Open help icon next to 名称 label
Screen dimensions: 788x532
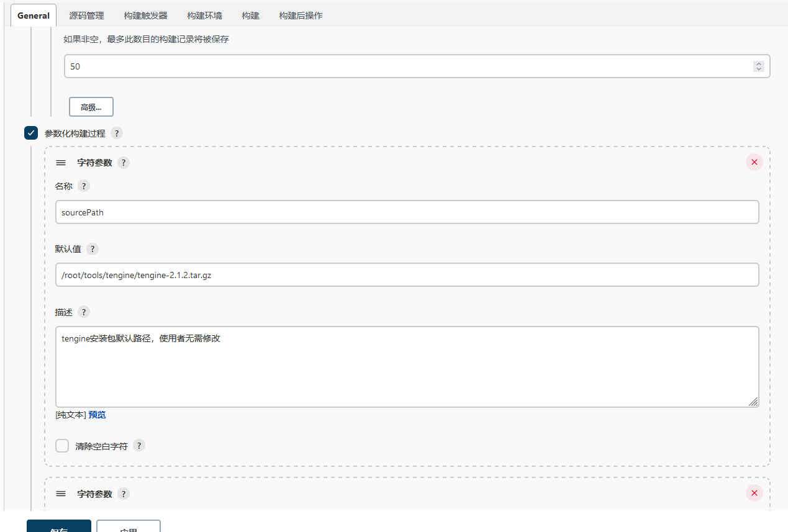[x=84, y=186]
